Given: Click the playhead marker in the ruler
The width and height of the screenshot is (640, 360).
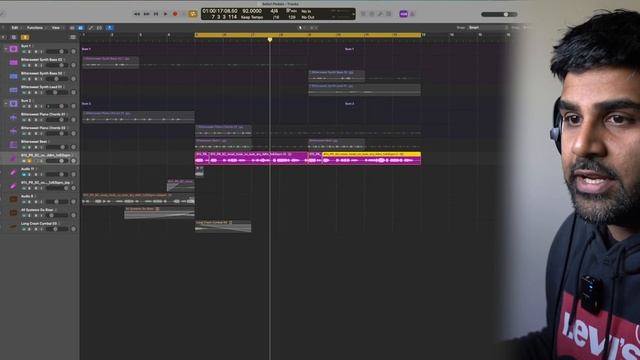Looking at the screenshot, I should click(x=270, y=40).
